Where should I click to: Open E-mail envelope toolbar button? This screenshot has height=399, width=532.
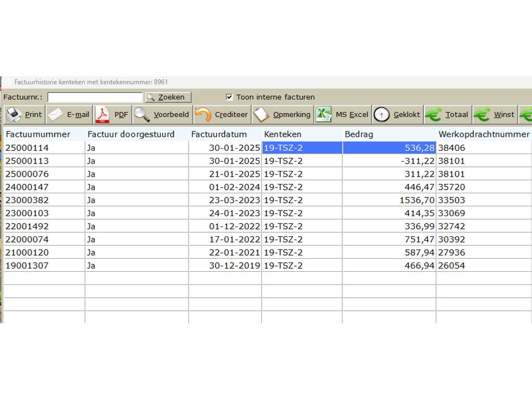click(x=56, y=114)
